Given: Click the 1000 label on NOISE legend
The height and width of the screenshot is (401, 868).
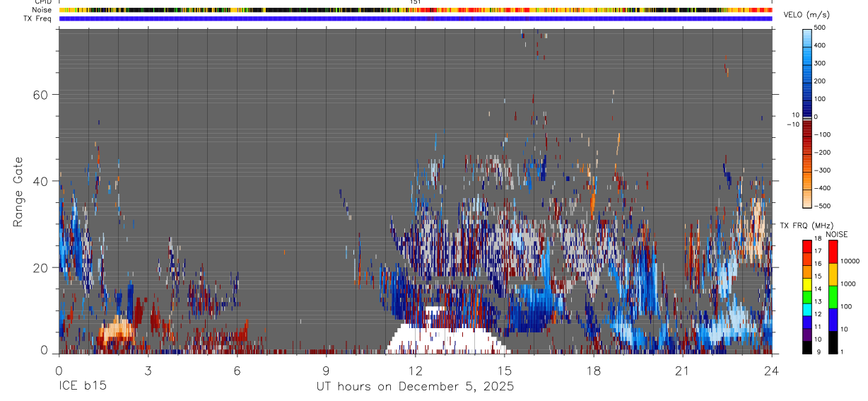Looking at the screenshot, I should tap(848, 284).
